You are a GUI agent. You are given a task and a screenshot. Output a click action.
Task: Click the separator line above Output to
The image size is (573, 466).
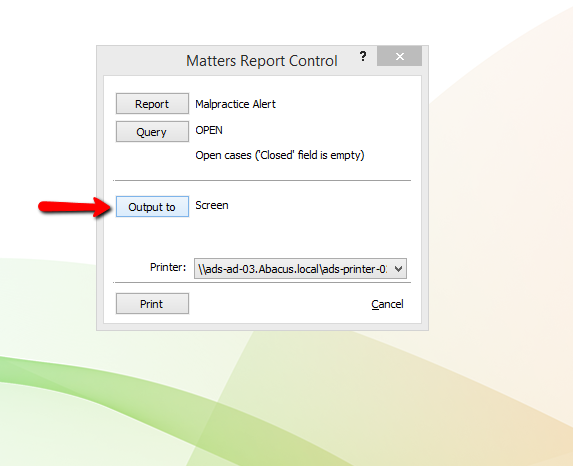(x=262, y=180)
